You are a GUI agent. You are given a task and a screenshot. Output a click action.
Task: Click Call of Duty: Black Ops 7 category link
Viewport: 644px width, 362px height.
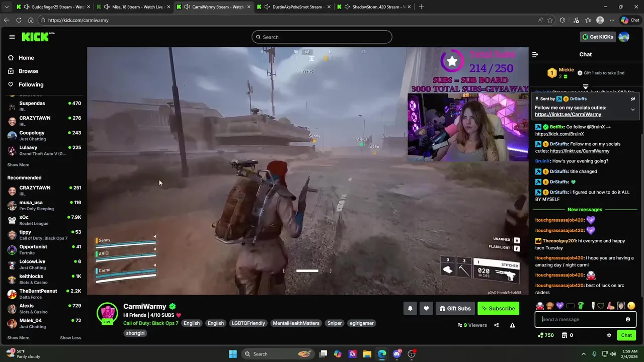tap(151, 323)
